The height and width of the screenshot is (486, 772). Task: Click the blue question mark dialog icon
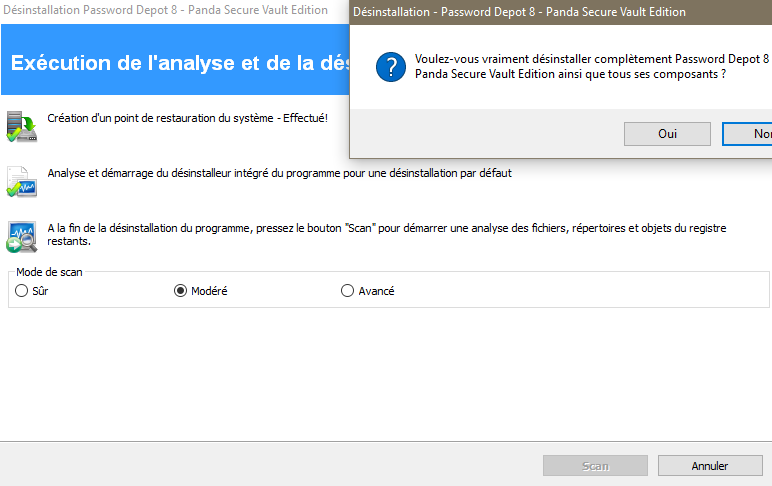[391, 66]
